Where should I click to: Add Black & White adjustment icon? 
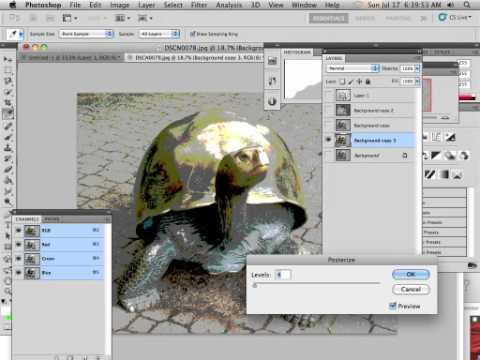coord(435,155)
